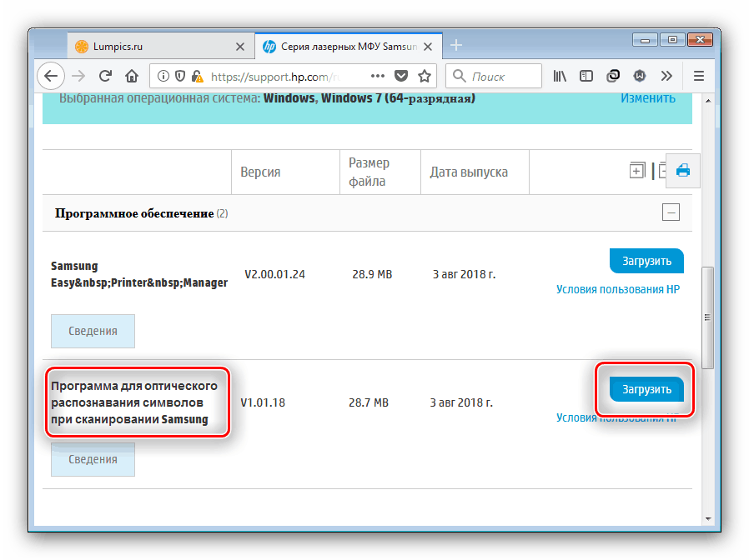Image resolution: width=749 pixels, height=560 pixels.
Task: Click the Изменить operating system link
Action: click(647, 97)
